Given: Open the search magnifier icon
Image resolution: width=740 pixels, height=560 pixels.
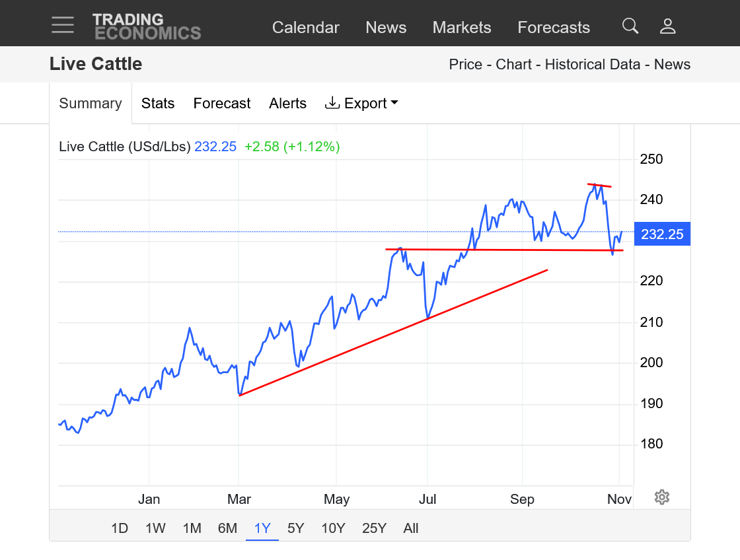Looking at the screenshot, I should [x=630, y=26].
